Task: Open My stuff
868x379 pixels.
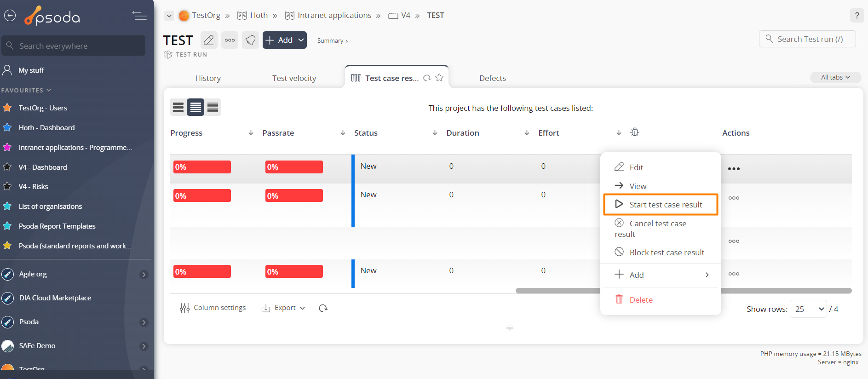Action: coord(31,70)
